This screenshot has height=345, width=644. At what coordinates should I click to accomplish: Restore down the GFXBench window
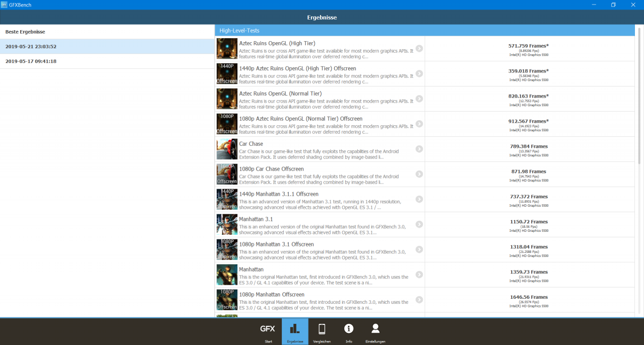613,5
